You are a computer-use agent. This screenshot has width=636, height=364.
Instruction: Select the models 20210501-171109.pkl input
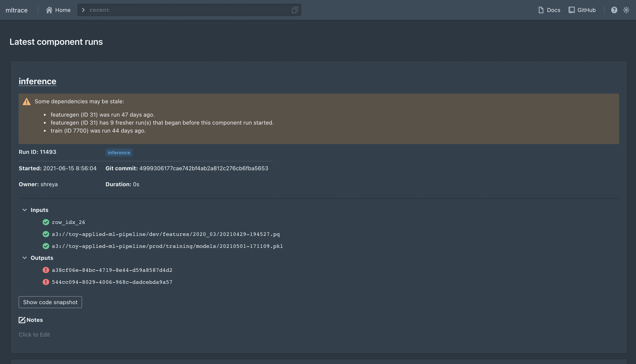tap(167, 246)
